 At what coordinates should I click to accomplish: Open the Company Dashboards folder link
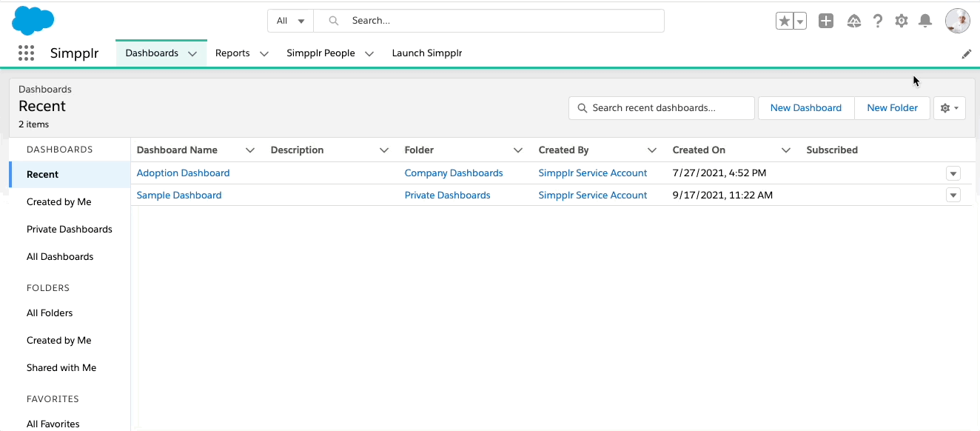[454, 173]
